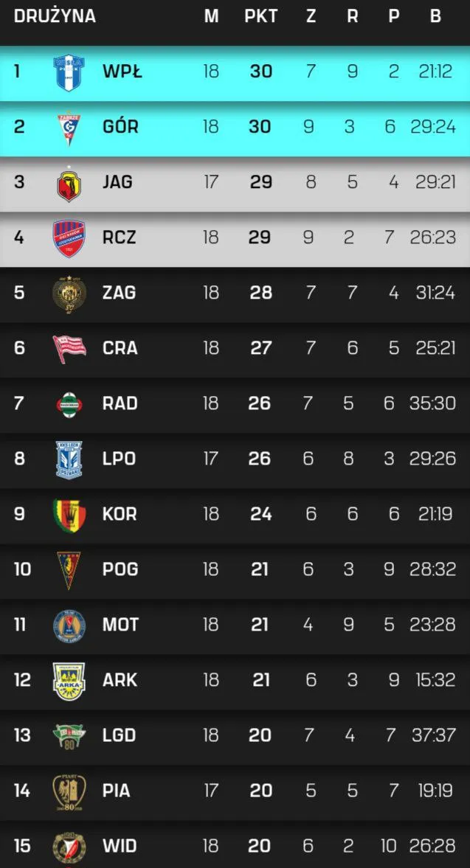
Task: Click the ARK club crest
Action: pos(69,680)
